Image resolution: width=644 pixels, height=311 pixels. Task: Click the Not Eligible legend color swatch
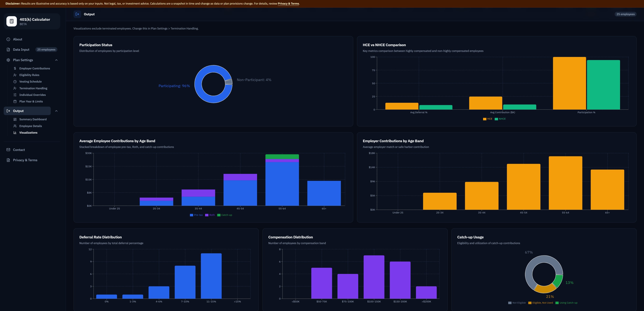tap(510, 303)
